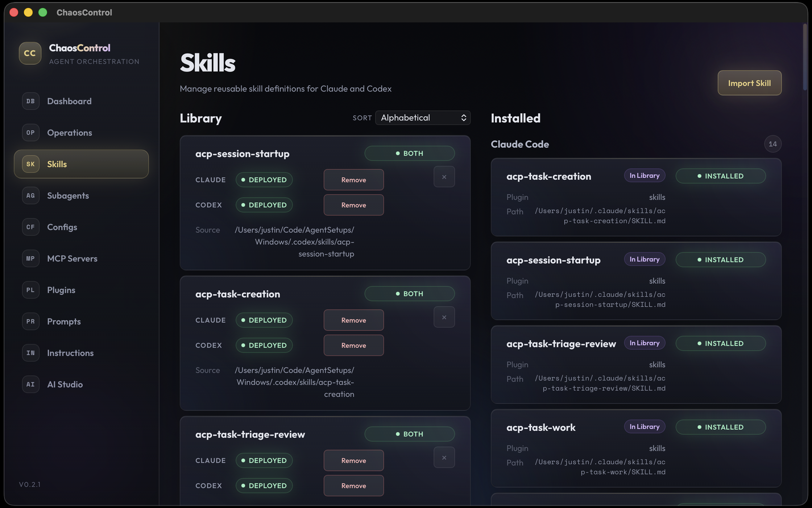Remove acp-task-triage-review from Claude
This screenshot has width=812, height=508.
pyautogui.click(x=354, y=461)
